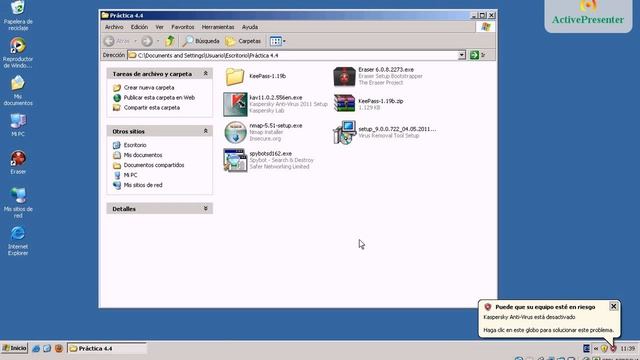Screen dimensions: 640x360
Task: Click Práctica 4.4 taskbar button
Action: point(107,348)
